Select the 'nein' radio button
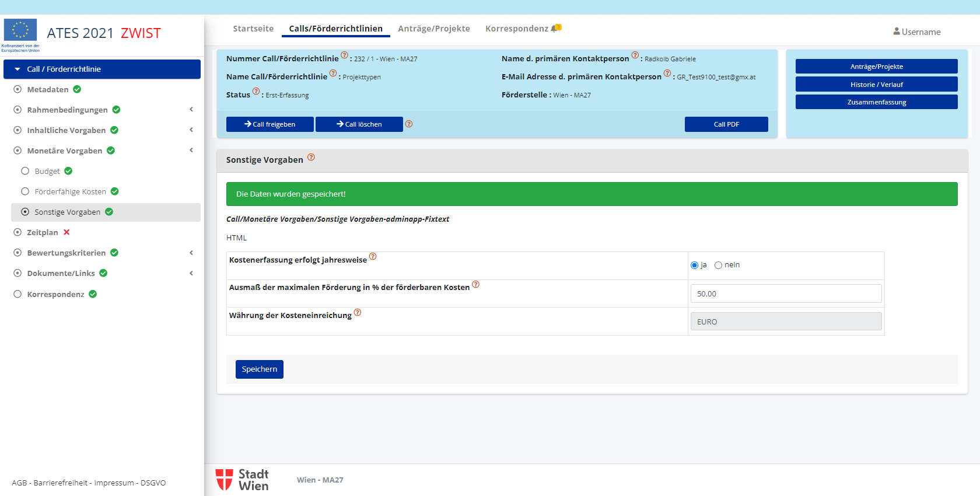The height and width of the screenshot is (496, 980). pos(718,265)
